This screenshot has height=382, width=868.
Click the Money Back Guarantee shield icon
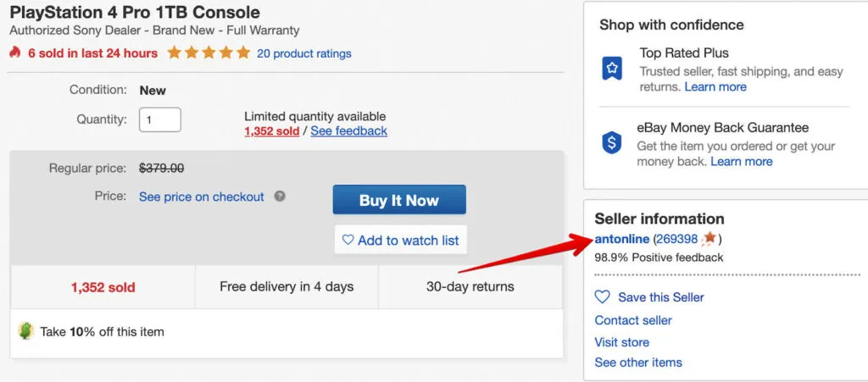[x=612, y=143]
